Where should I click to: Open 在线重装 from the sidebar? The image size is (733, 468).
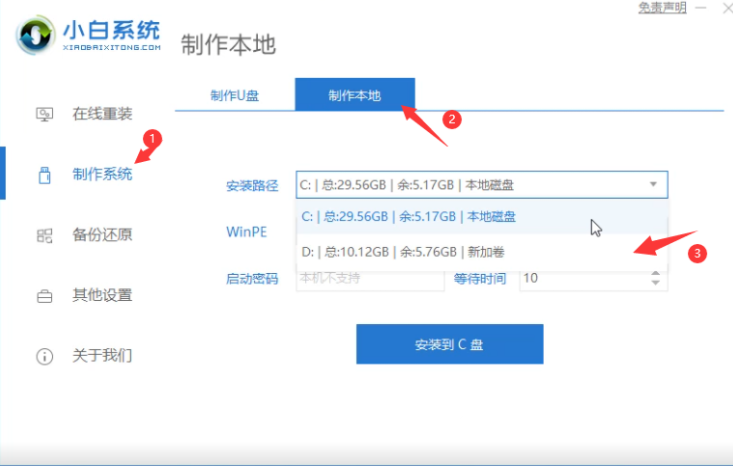pos(101,114)
